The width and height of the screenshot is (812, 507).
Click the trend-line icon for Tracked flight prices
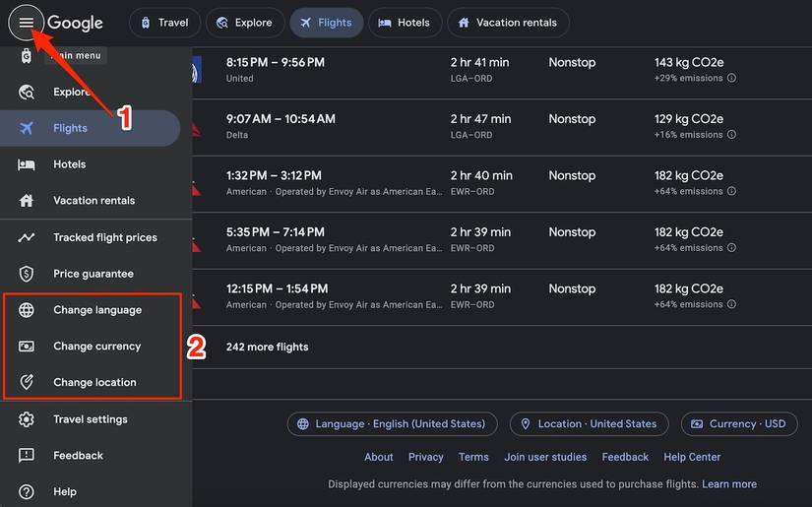[27, 237]
